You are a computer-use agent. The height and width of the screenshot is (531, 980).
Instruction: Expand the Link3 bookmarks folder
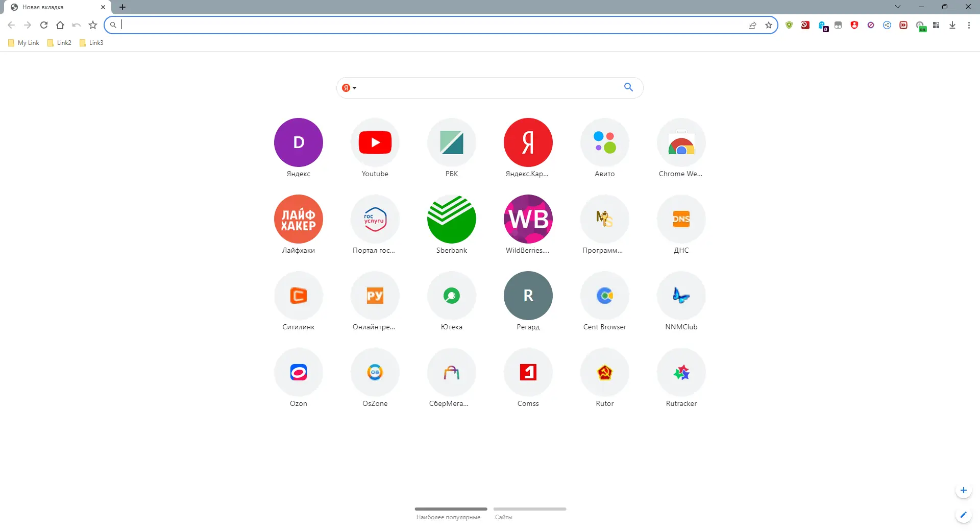click(91, 43)
